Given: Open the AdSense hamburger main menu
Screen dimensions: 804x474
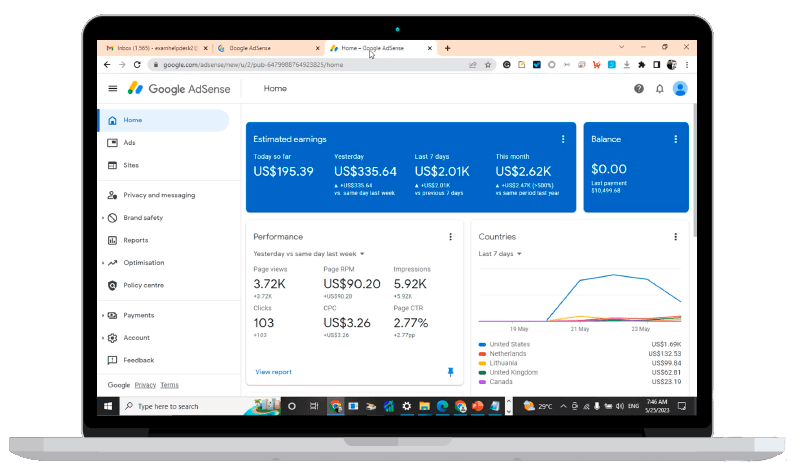Looking at the screenshot, I should pos(113,88).
